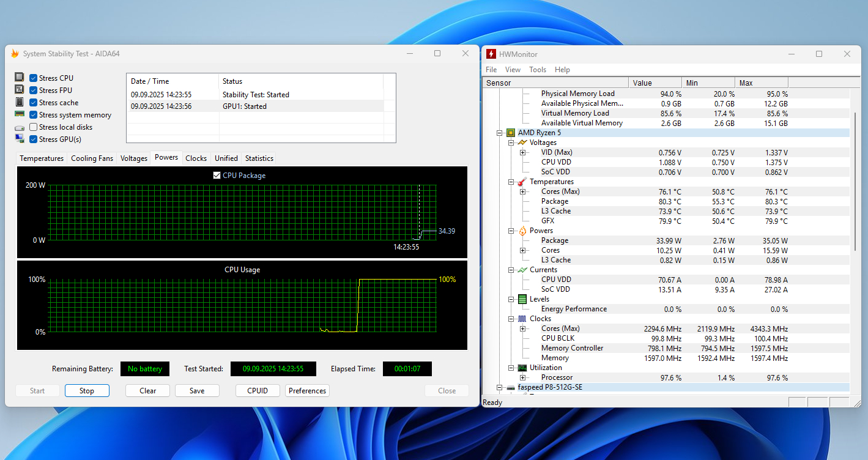
Task: Expand the VID (Max) voltage entry
Action: tap(522, 152)
